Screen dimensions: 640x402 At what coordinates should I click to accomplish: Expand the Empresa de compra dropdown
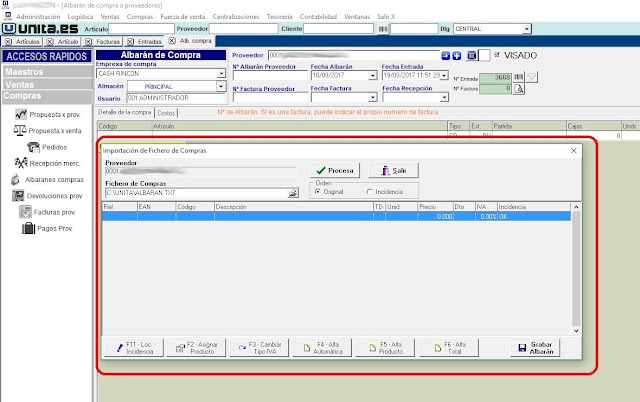[220, 74]
